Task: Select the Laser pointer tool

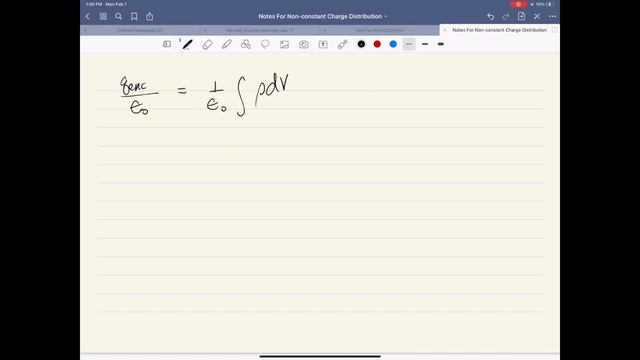Action: [x=342, y=44]
